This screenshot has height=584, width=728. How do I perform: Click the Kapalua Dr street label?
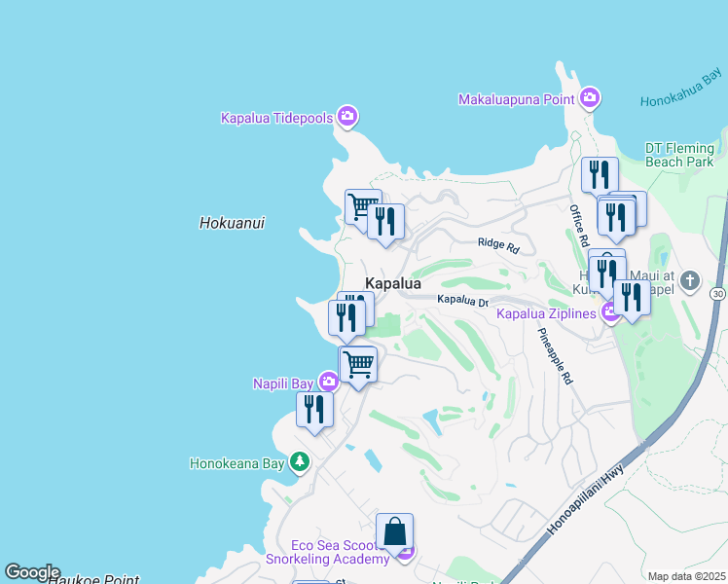point(463,301)
